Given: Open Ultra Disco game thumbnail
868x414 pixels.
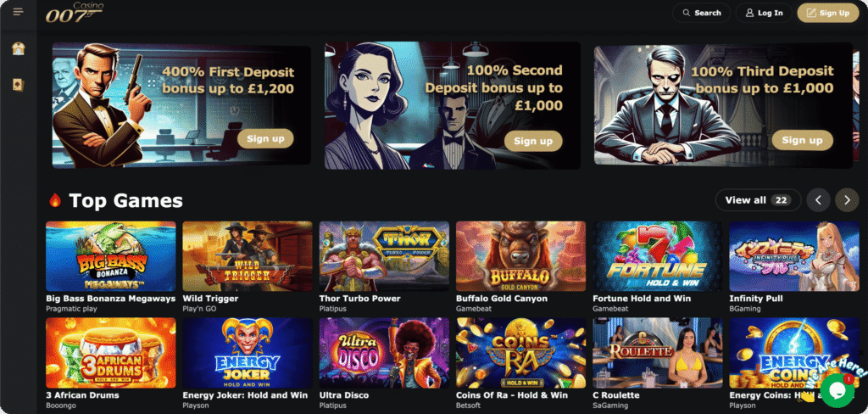Looking at the screenshot, I should tap(384, 353).
